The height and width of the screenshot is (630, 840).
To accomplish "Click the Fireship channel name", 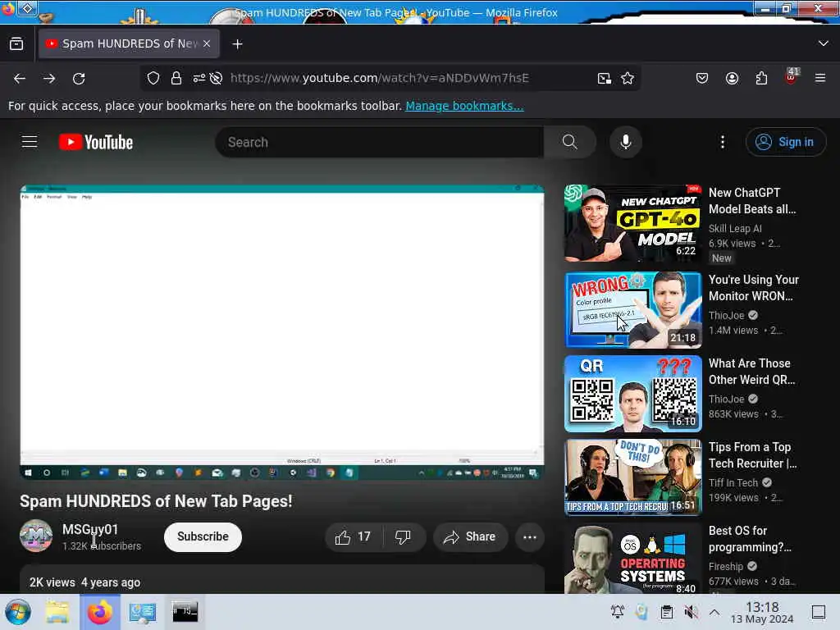I will click(x=726, y=566).
